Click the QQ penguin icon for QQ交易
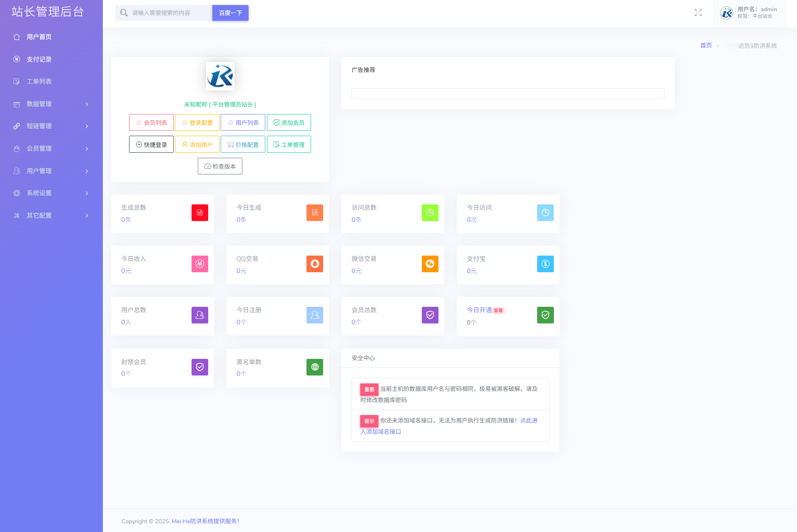The height and width of the screenshot is (532, 797). click(x=314, y=264)
